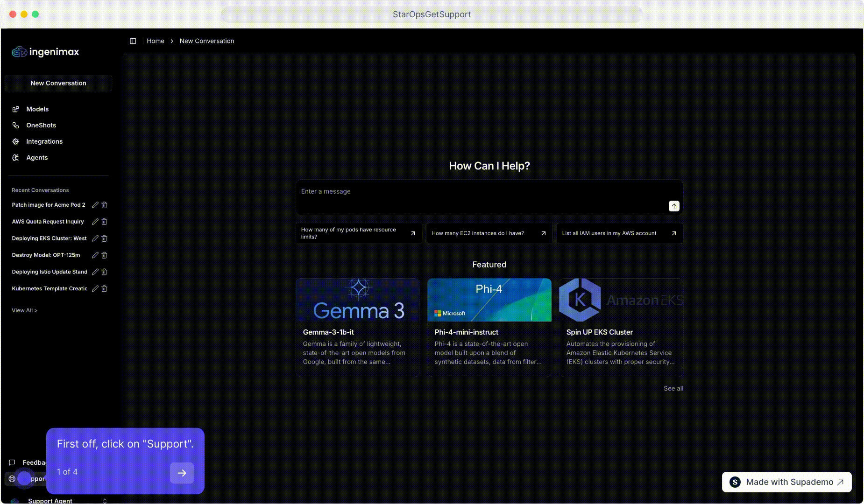This screenshot has width=864, height=504.
Task: Go to Integrations in sidebar
Action: pyautogui.click(x=44, y=141)
